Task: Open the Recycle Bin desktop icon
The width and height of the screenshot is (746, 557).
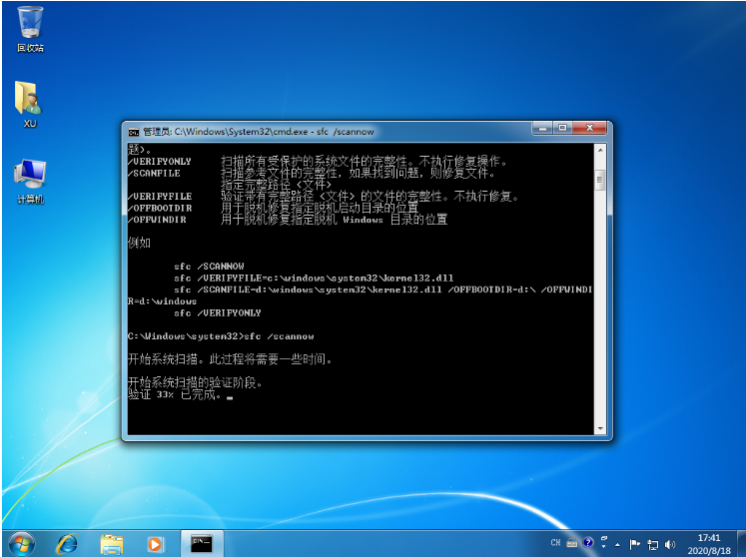Action: click(x=30, y=25)
